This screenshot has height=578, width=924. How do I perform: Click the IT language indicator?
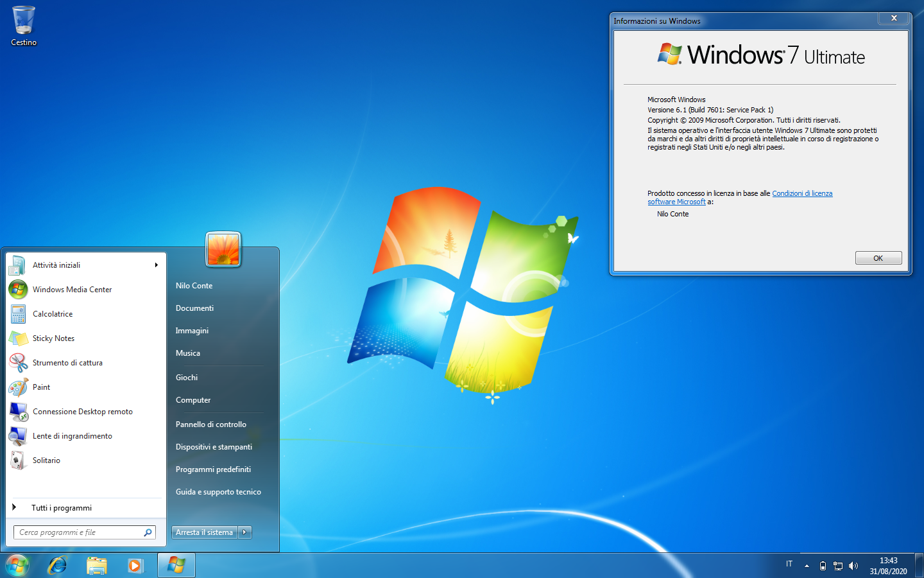point(789,564)
